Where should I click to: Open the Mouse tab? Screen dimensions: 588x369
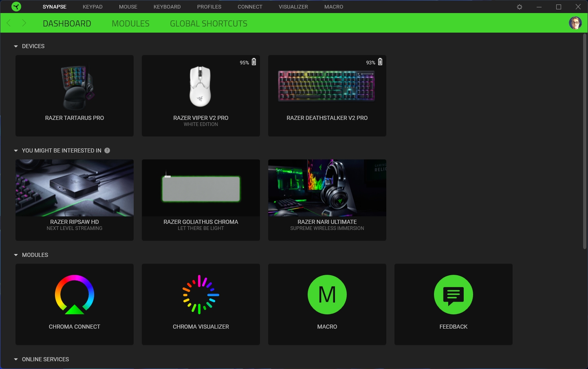coord(128,7)
